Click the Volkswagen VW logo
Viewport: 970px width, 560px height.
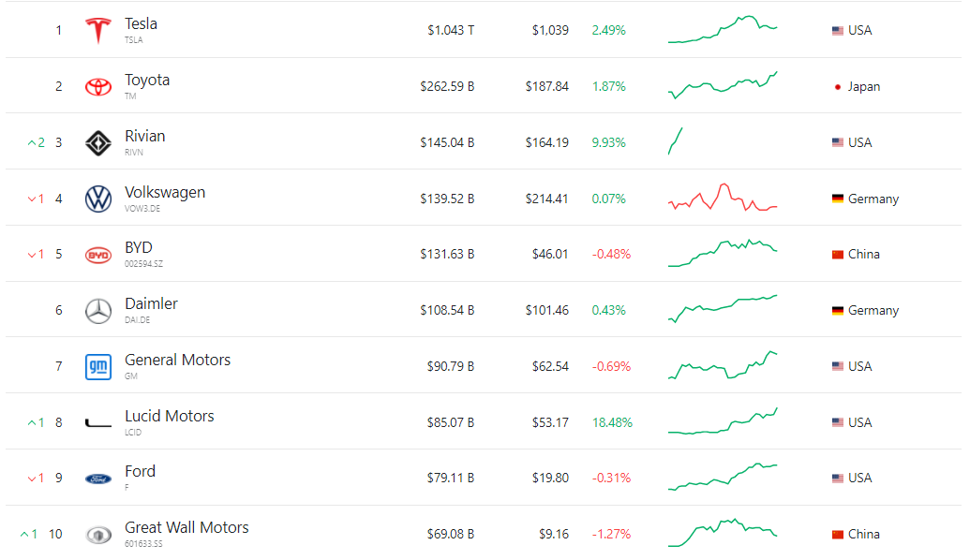[97, 199]
